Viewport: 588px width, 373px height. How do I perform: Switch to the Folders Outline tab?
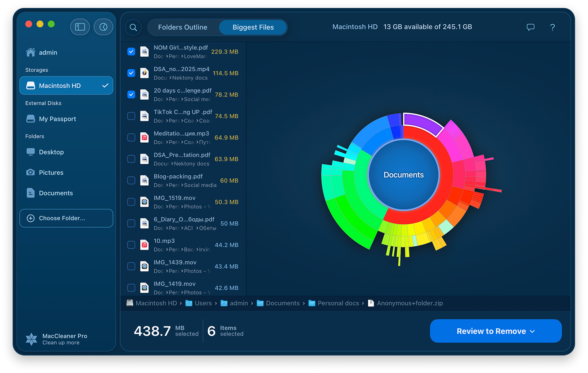pyautogui.click(x=183, y=27)
